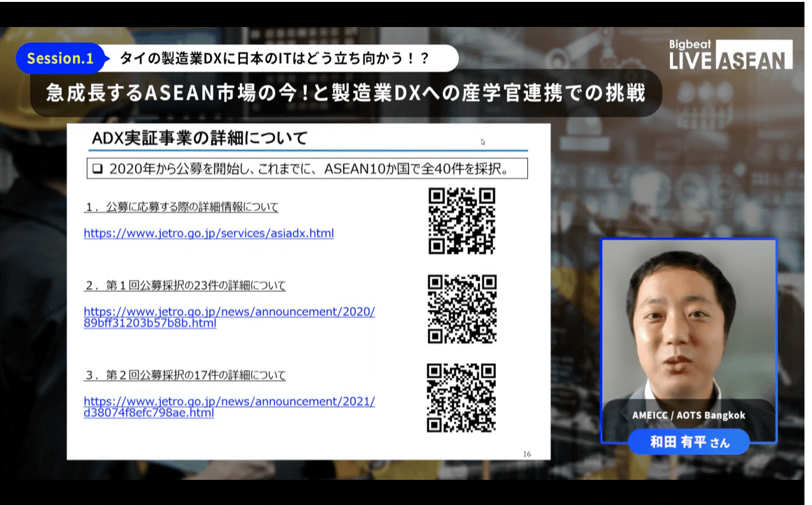The width and height of the screenshot is (812, 505).
Task: Click heading 1. 公募に応募する際の詳細情報について
Action: click(x=182, y=207)
